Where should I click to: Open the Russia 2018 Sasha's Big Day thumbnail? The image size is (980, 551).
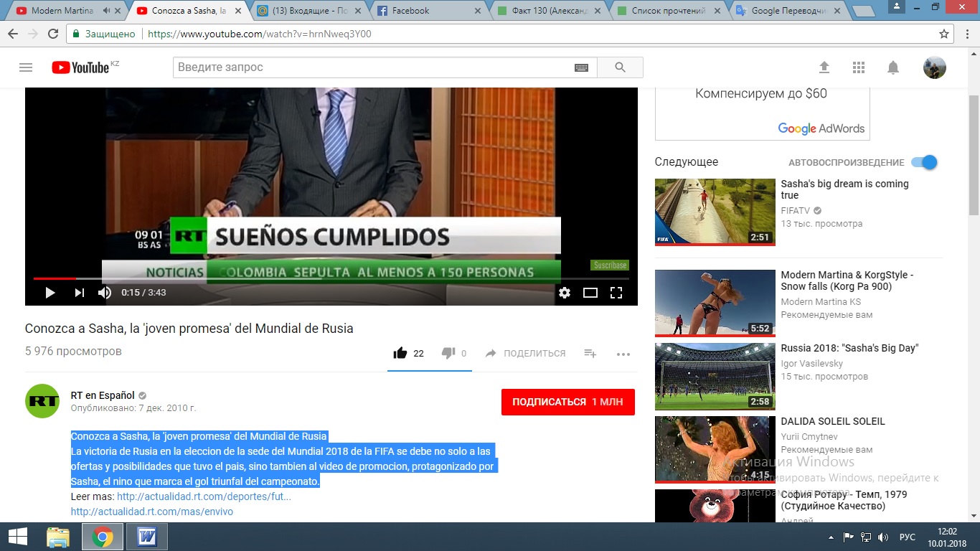(715, 377)
